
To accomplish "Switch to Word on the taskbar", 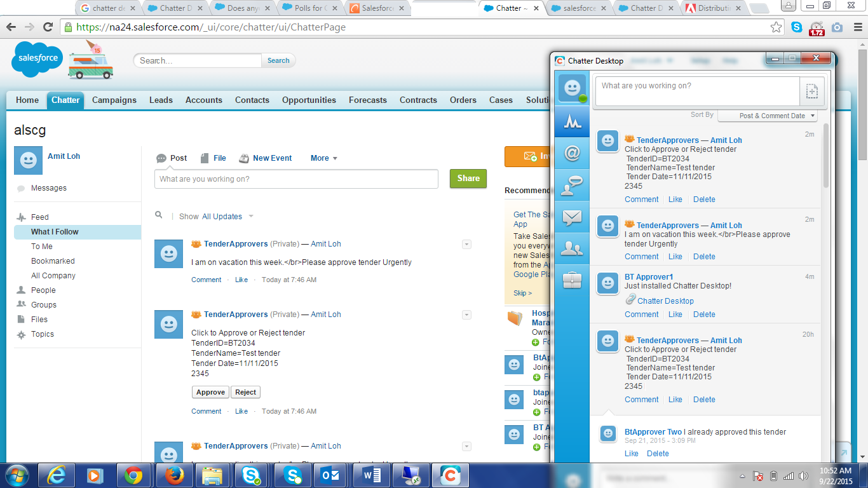I will tap(371, 475).
